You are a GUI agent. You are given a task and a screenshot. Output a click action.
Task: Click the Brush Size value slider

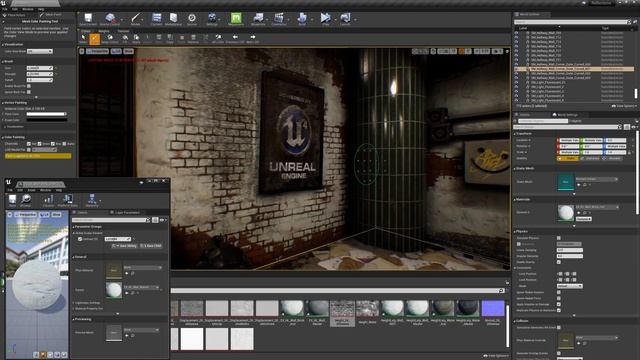40,68
